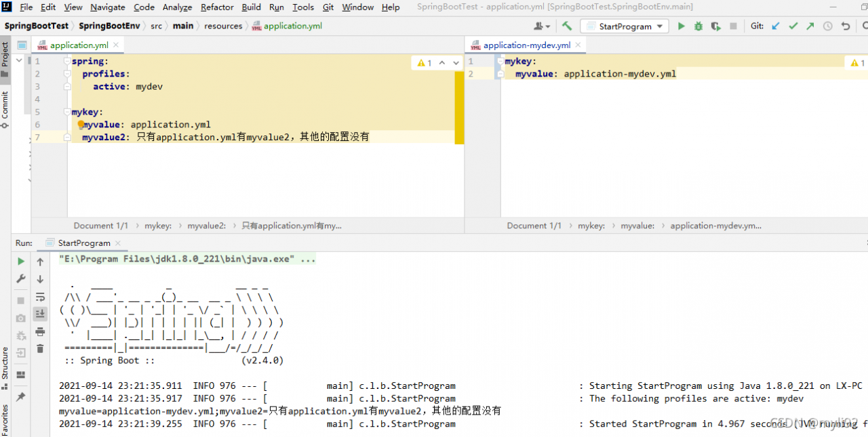Close StartProgram tab in Run panel
This screenshot has width=868, height=437.
(118, 243)
